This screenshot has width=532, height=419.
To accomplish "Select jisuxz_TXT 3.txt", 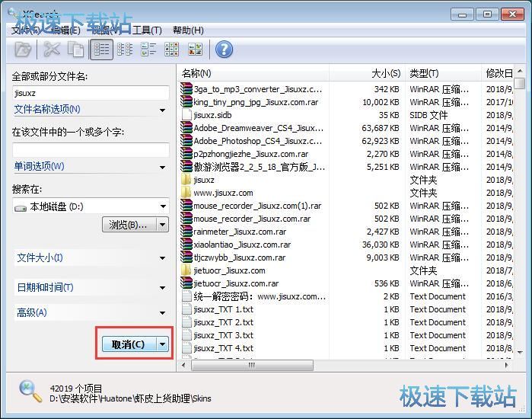I will pyautogui.click(x=223, y=334).
